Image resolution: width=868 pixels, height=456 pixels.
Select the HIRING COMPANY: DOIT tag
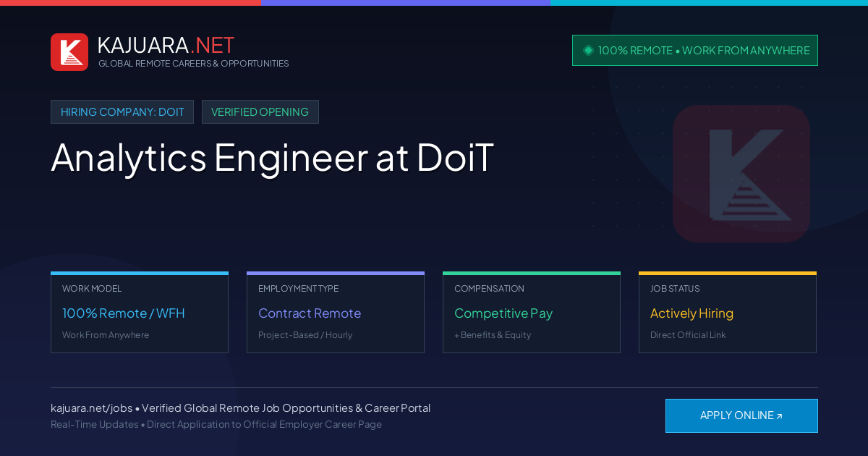tap(122, 112)
